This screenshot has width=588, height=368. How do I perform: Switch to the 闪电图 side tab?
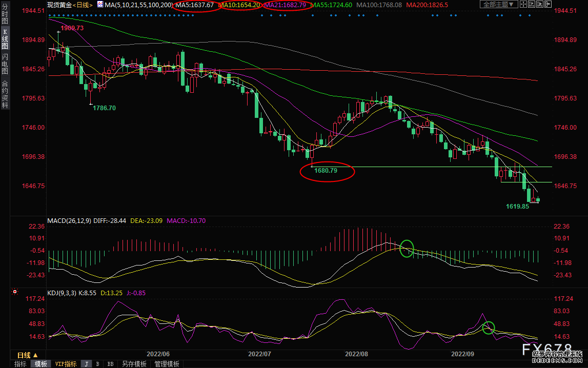point(5,64)
